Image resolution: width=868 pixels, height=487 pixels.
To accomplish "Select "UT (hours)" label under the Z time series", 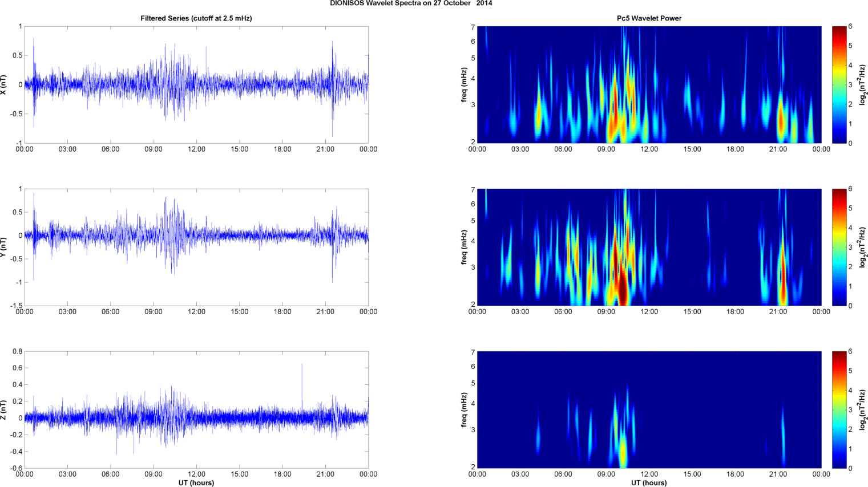I will click(x=196, y=482).
